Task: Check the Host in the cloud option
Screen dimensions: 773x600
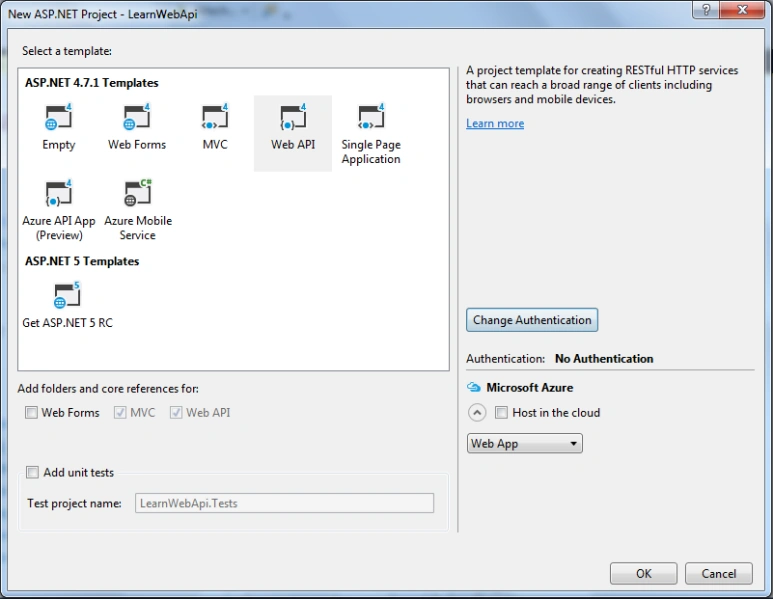Action: (501, 413)
